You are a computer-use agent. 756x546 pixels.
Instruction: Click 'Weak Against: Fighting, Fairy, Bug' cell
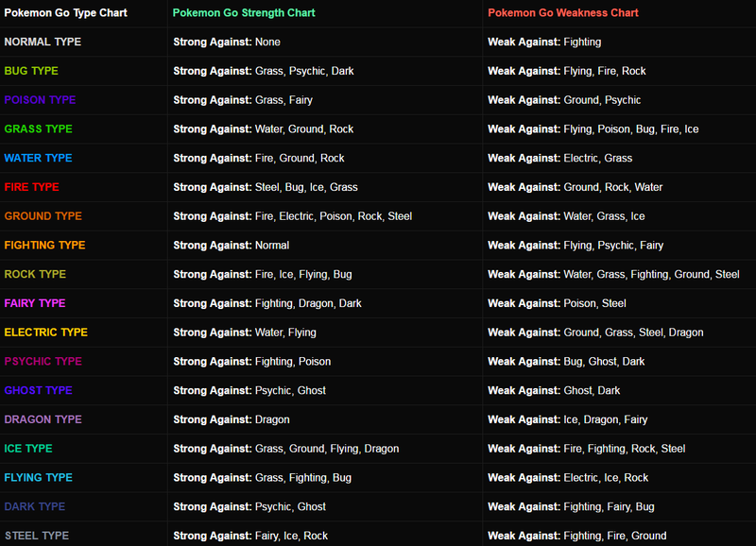click(x=572, y=506)
